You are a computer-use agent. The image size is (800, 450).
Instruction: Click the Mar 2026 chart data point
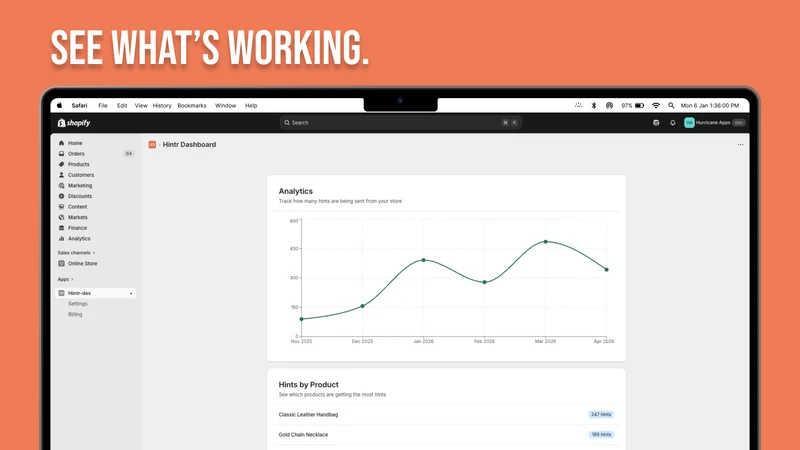click(545, 242)
